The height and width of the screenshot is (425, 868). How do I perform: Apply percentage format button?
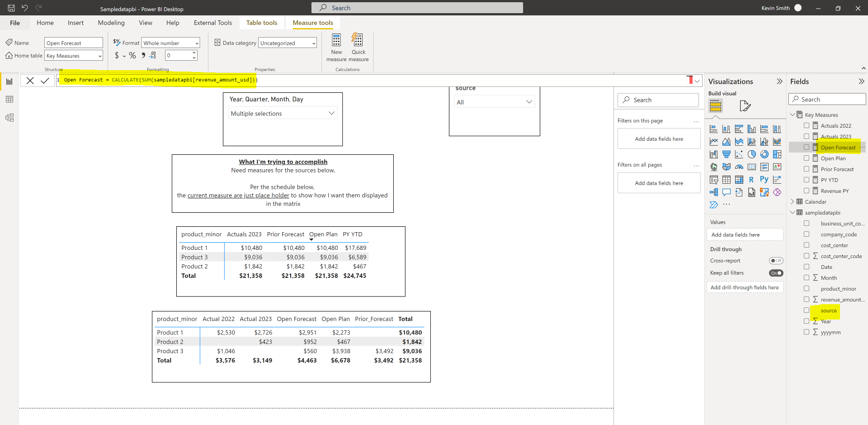pyautogui.click(x=132, y=55)
